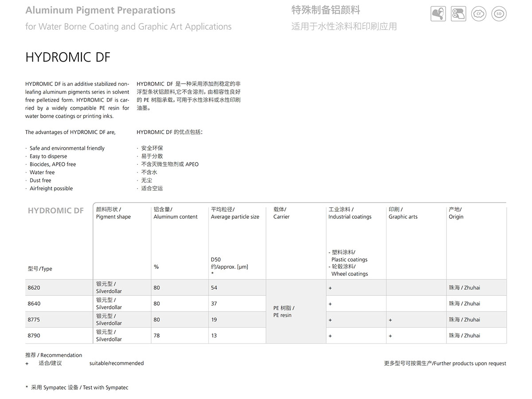Screen dimensions: 532x399
Task: Click the CF cloud-shaped icon
Action: coord(479,14)
